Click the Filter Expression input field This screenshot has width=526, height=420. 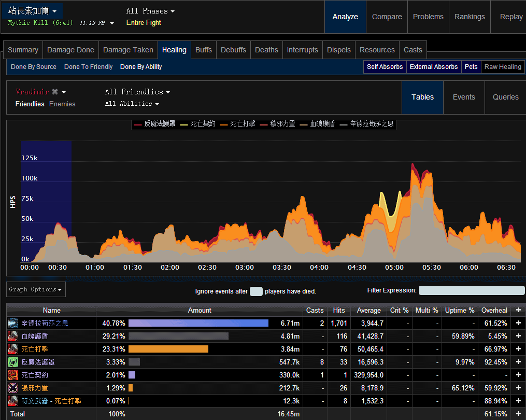472,290
